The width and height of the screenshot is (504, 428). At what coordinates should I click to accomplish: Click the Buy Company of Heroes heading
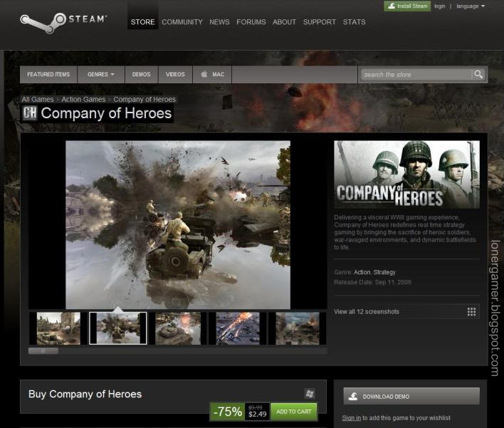click(85, 394)
